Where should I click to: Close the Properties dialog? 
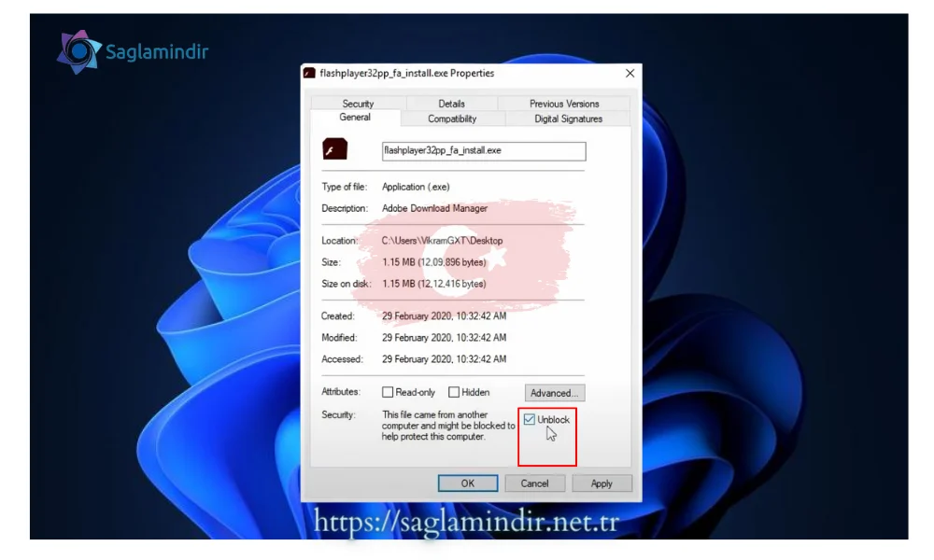click(x=630, y=73)
